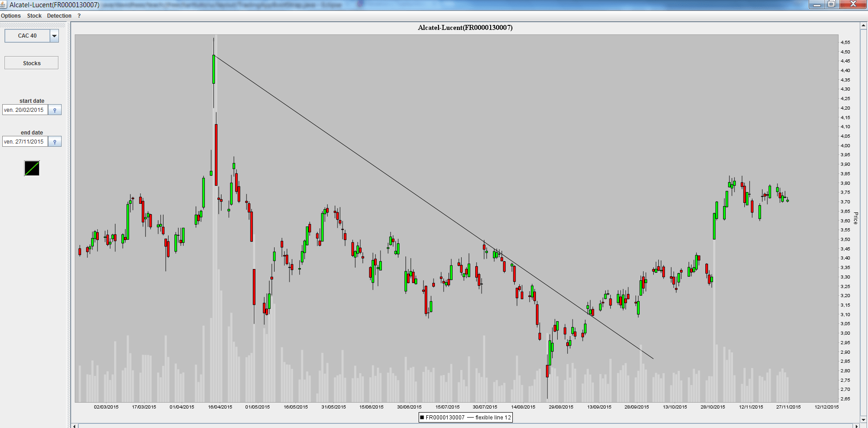Click the horizontal scrollbar left arrow
The width and height of the screenshot is (868, 428).
click(75, 426)
